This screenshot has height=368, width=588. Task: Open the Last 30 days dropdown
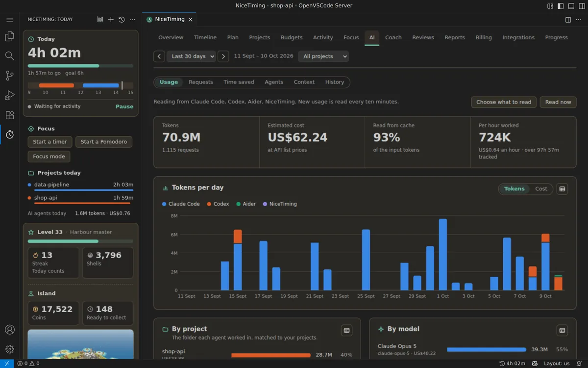[x=191, y=56]
